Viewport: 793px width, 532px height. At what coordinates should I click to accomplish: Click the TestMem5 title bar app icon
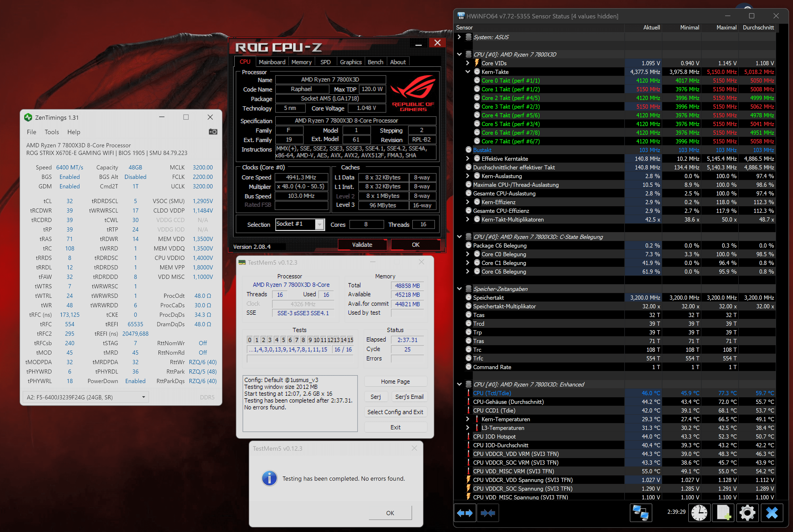tap(242, 262)
